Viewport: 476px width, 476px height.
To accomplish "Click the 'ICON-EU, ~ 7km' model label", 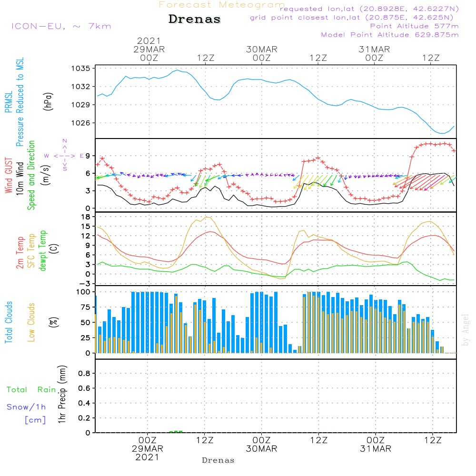I will (61, 26).
